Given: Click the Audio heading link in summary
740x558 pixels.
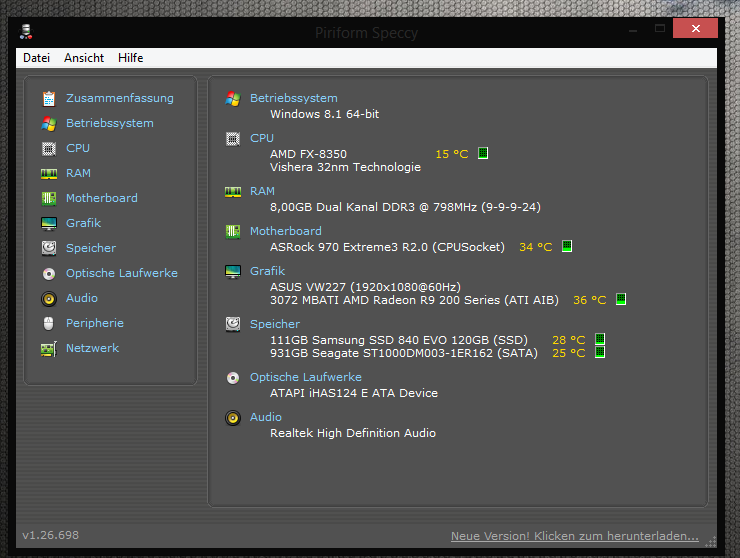Looking at the screenshot, I should pyautogui.click(x=266, y=417).
